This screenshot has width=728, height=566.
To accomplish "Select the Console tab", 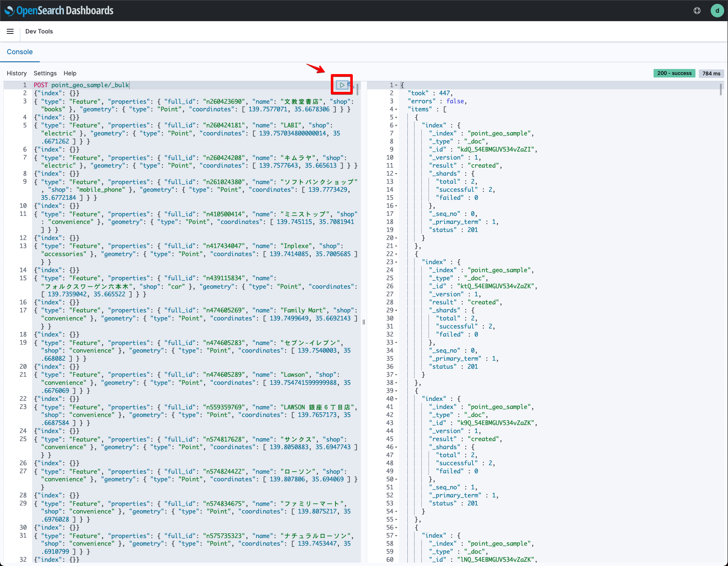I will pyautogui.click(x=20, y=52).
